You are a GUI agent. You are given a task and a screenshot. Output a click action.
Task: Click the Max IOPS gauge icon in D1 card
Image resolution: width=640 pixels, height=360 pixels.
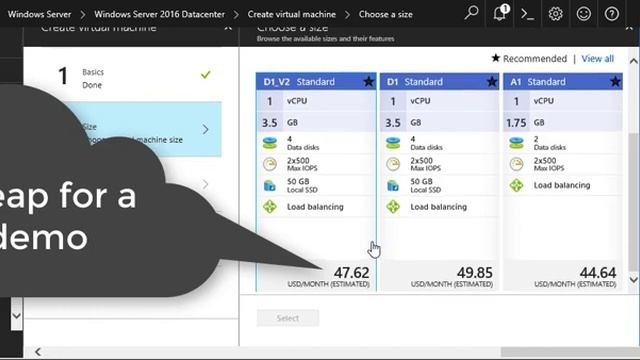[393, 164]
